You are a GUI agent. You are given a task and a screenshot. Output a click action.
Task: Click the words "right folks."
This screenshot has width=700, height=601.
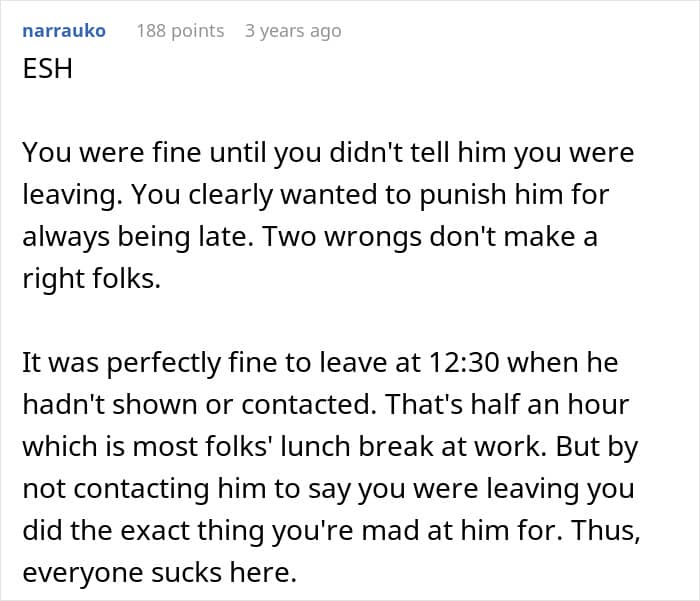92,279
